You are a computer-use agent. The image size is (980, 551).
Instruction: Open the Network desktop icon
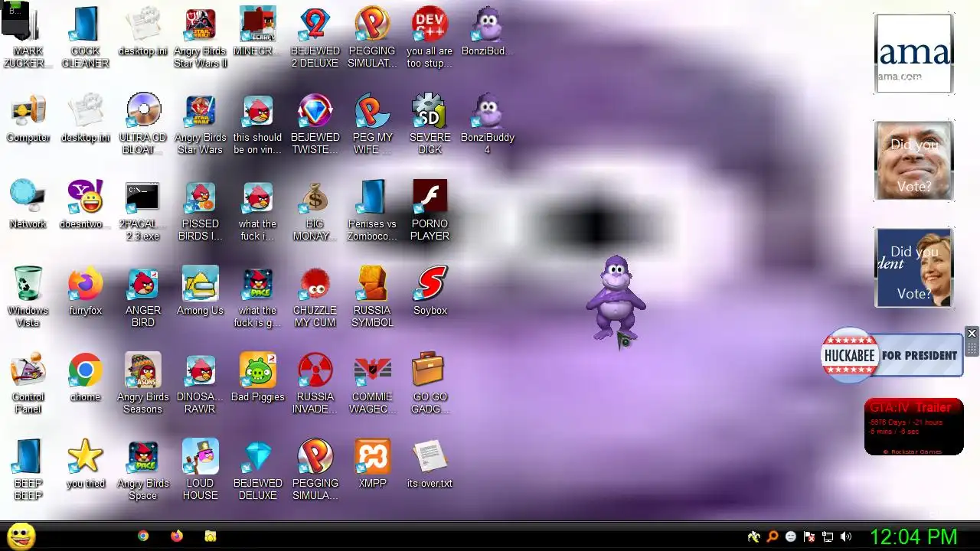pos(28,204)
